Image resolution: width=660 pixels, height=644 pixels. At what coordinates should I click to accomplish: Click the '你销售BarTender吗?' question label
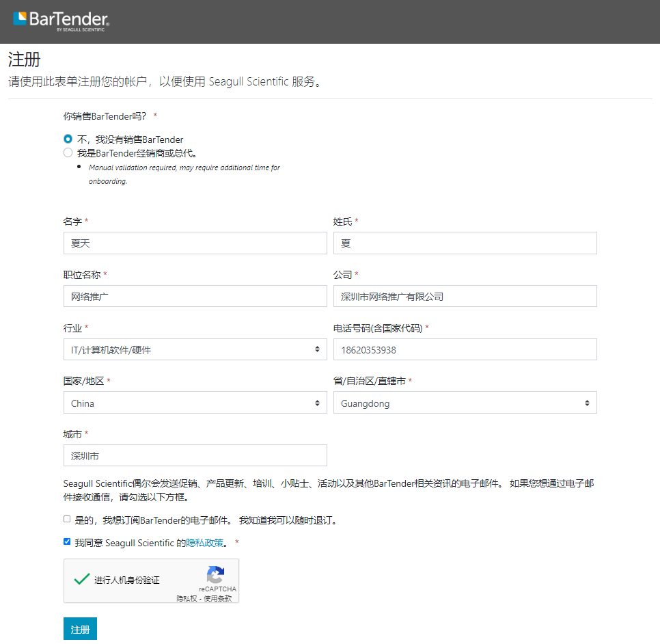point(105,116)
